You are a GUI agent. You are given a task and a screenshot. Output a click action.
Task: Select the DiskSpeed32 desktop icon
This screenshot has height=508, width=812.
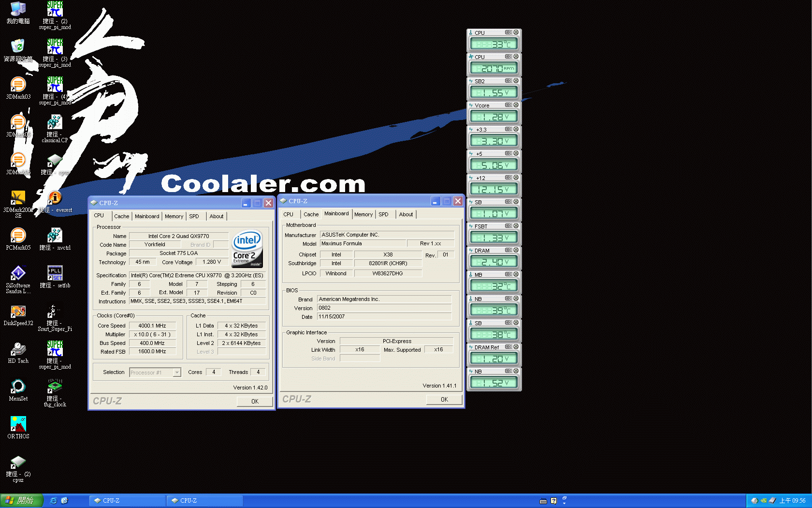[18, 314]
